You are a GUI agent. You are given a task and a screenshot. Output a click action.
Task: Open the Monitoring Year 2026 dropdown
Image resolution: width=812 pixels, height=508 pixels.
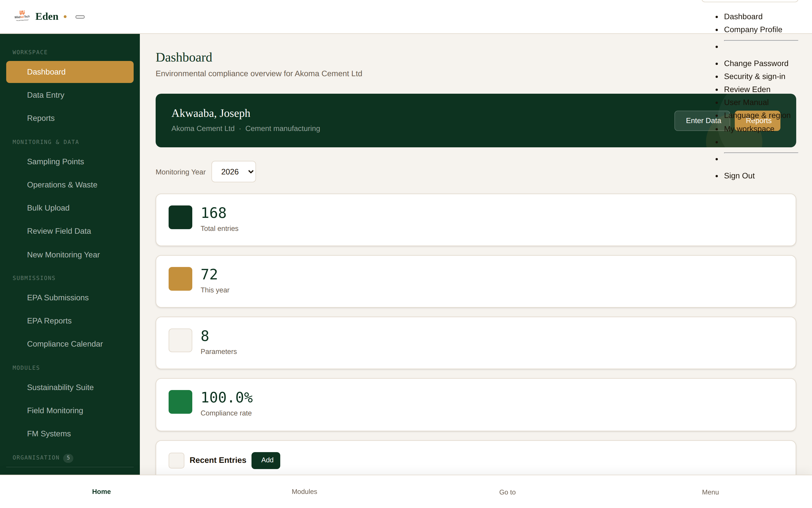click(233, 172)
